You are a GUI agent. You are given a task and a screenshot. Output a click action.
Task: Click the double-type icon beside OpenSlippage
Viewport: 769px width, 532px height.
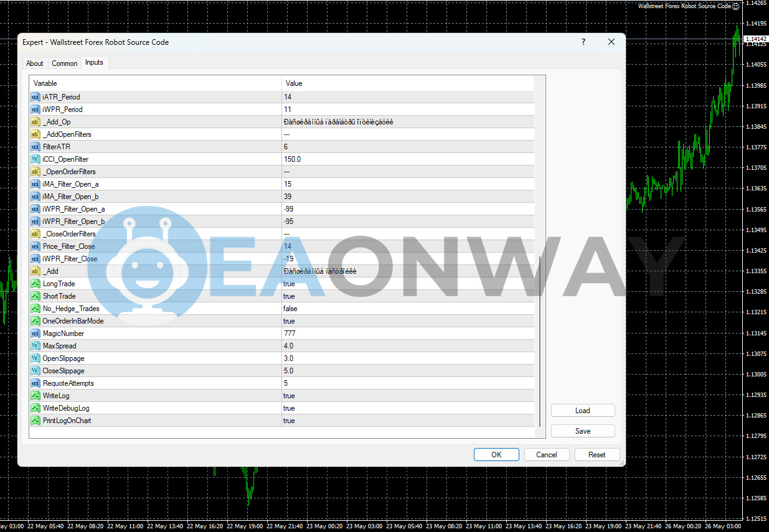[35, 358]
